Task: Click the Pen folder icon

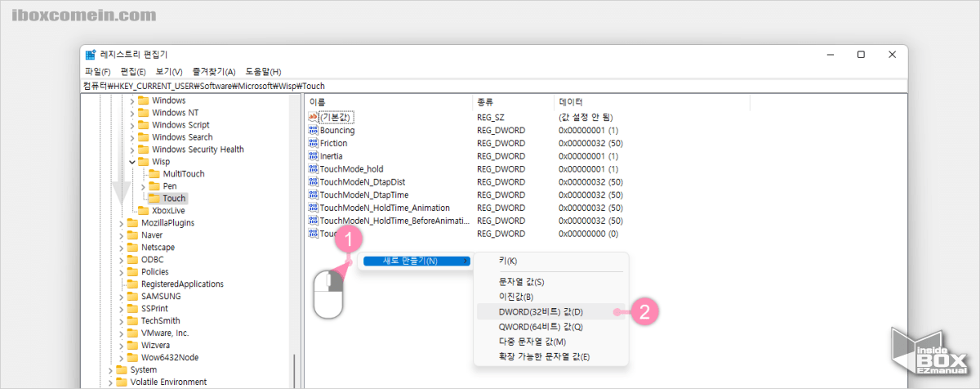Action: (x=154, y=186)
